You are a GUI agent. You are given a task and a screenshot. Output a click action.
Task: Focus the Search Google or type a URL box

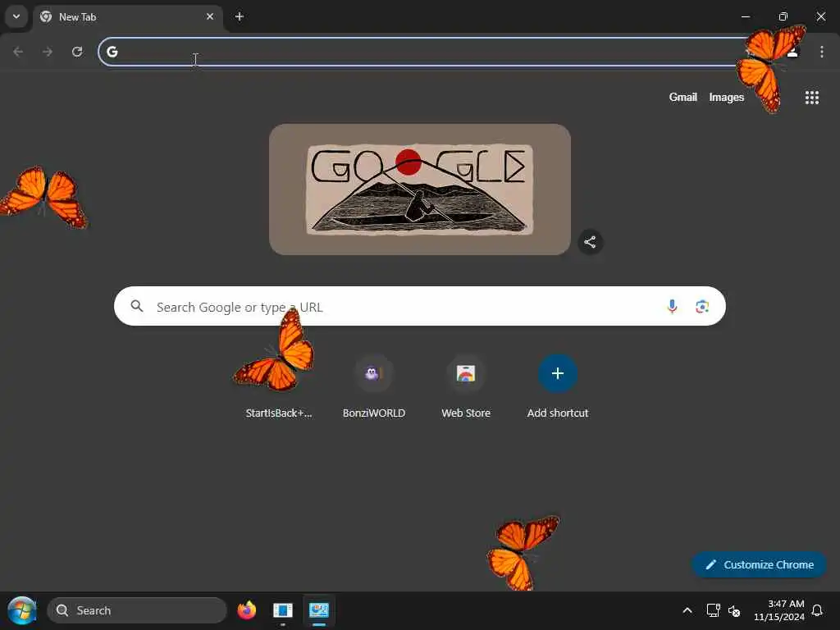click(x=419, y=306)
